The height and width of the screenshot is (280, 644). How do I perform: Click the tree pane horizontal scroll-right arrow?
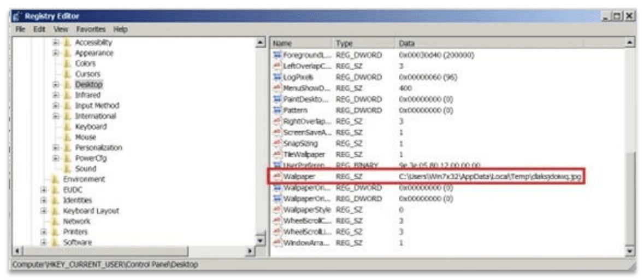[251, 250]
